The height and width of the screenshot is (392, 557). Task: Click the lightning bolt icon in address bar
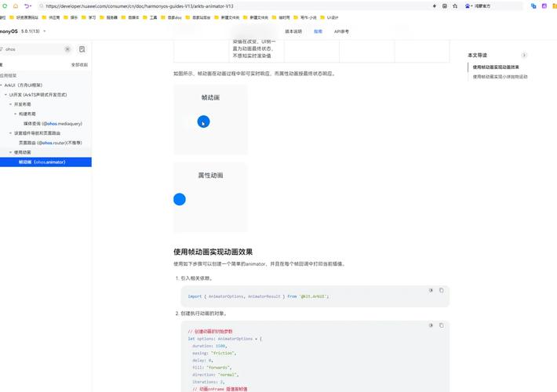click(x=435, y=6)
